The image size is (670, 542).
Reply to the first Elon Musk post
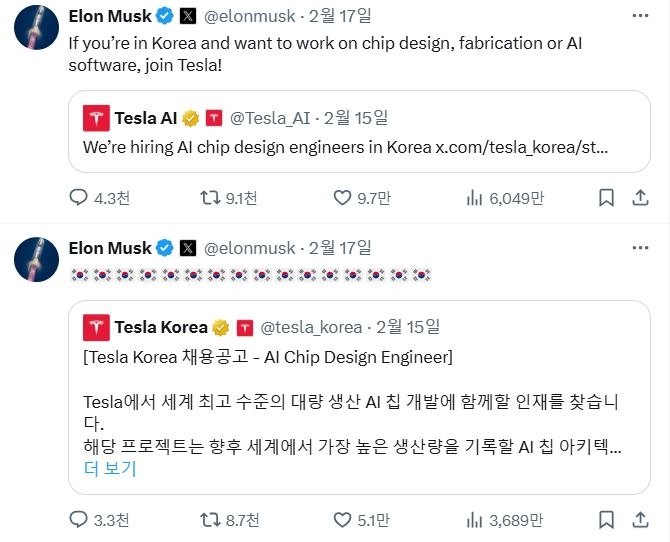point(80,198)
